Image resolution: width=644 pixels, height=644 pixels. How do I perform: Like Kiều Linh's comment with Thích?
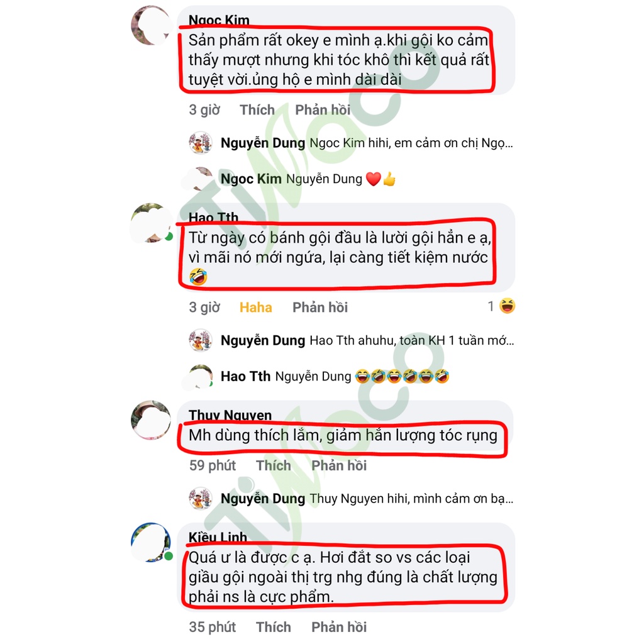(273, 627)
